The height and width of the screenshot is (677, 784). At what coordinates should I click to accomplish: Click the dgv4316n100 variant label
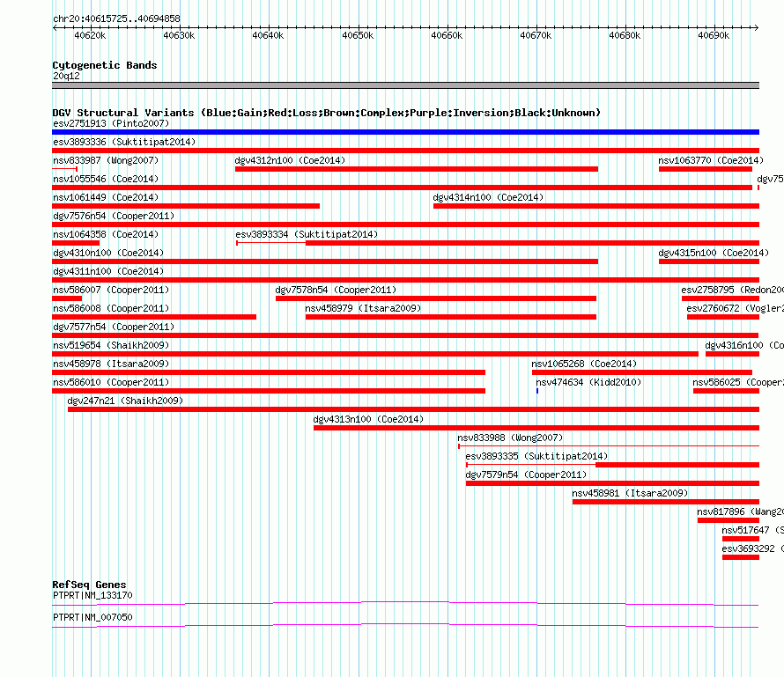(744, 345)
